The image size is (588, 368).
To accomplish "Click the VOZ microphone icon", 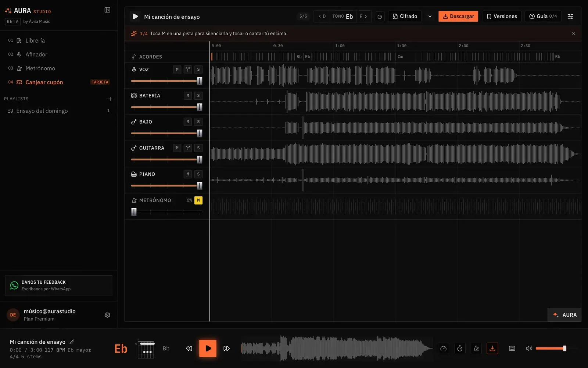I will [x=134, y=70].
